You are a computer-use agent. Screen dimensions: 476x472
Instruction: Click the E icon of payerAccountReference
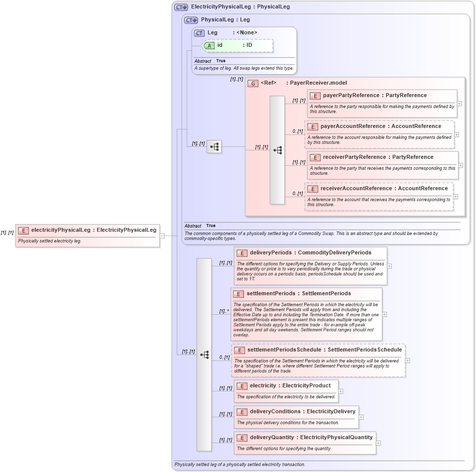(x=313, y=126)
